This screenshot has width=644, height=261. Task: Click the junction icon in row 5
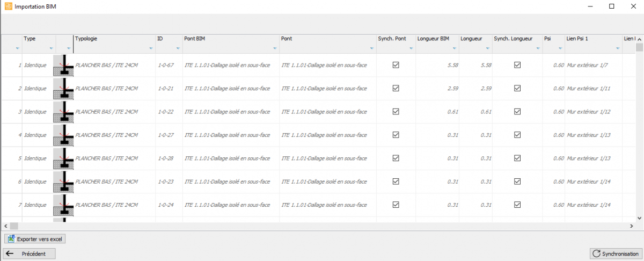pyautogui.click(x=64, y=158)
